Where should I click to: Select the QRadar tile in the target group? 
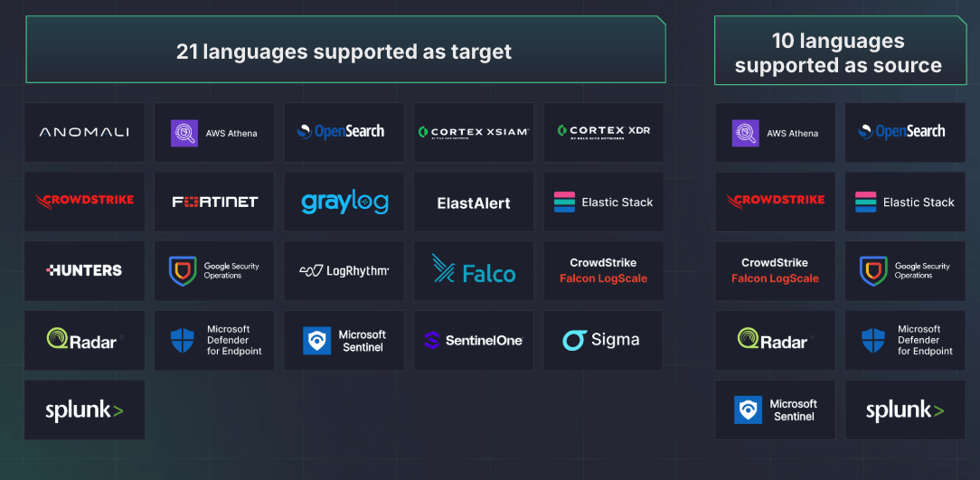click(x=84, y=341)
